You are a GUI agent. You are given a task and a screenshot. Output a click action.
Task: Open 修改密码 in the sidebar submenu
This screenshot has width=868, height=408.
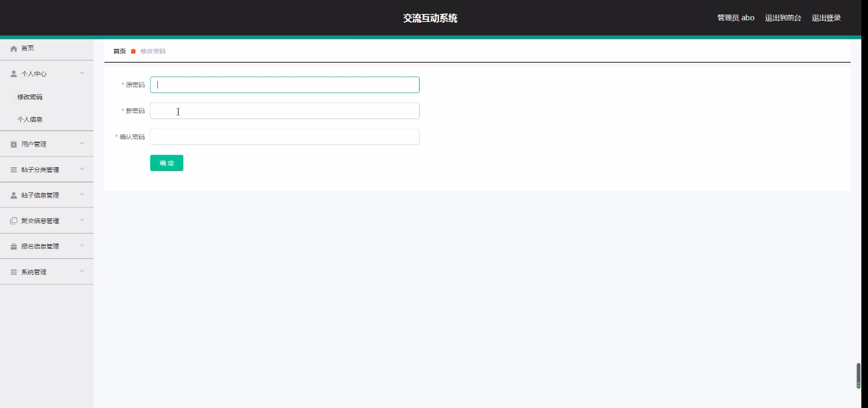pos(30,97)
